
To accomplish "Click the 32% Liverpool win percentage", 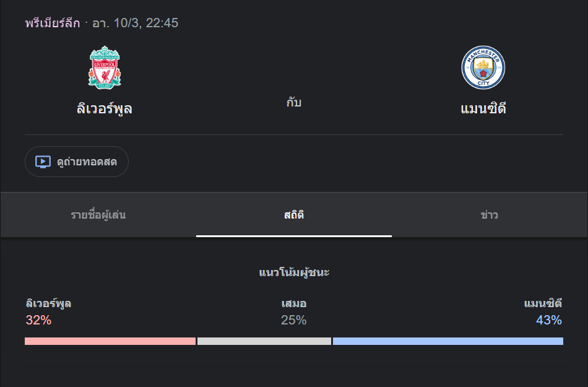I will point(38,320).
